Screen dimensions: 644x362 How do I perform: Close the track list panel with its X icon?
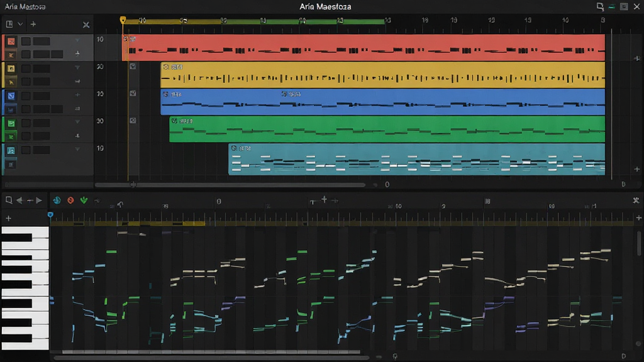click(x=86, y=25)
